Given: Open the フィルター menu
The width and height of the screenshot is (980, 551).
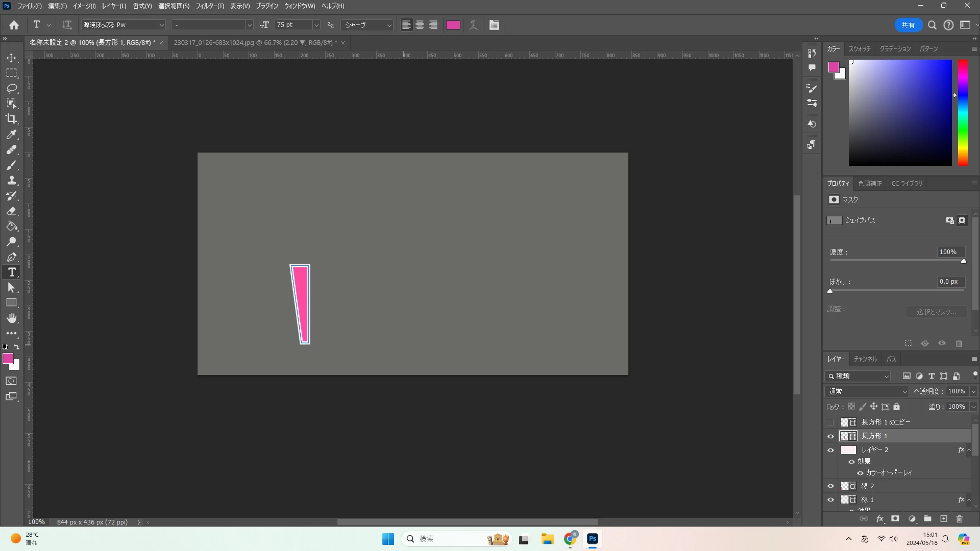Looking at the screenshot, I should tap(210, 6).
